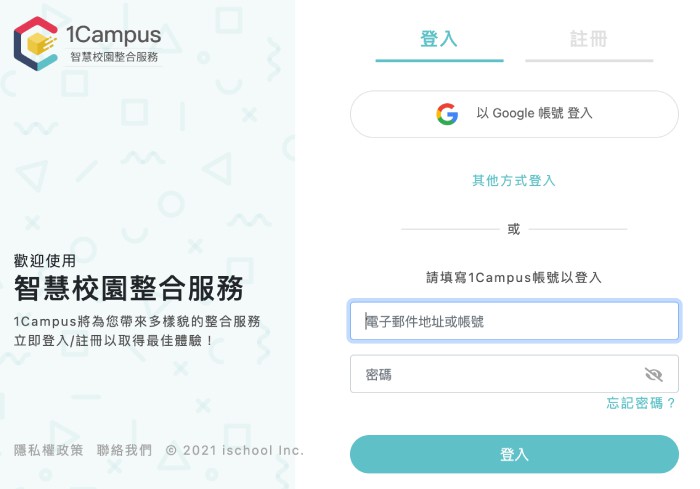Viewport: 700px width, 489px height.
Task: Click the © 2021 ischool Inc. text
Action: pos(235,450)
